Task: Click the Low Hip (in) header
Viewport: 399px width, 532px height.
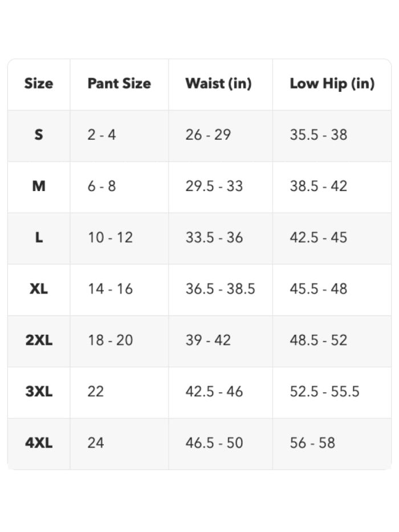Action: tap(332, 83)
